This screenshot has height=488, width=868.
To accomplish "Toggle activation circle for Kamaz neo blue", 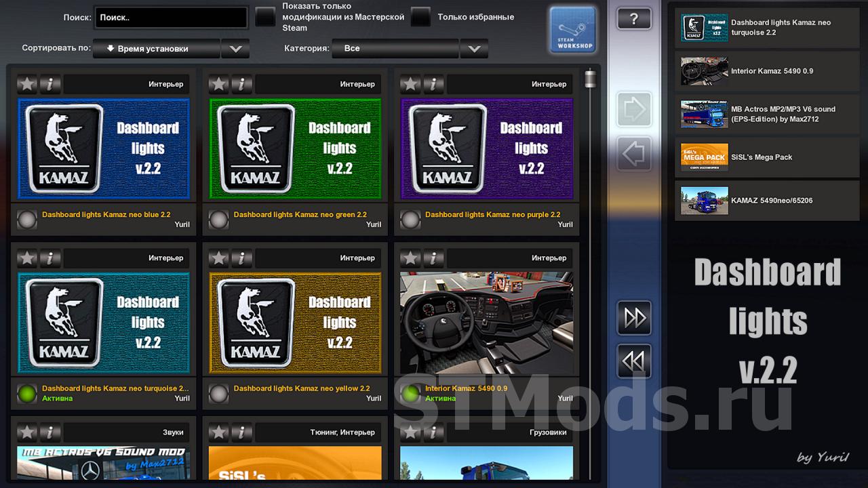I will point(27,220).
